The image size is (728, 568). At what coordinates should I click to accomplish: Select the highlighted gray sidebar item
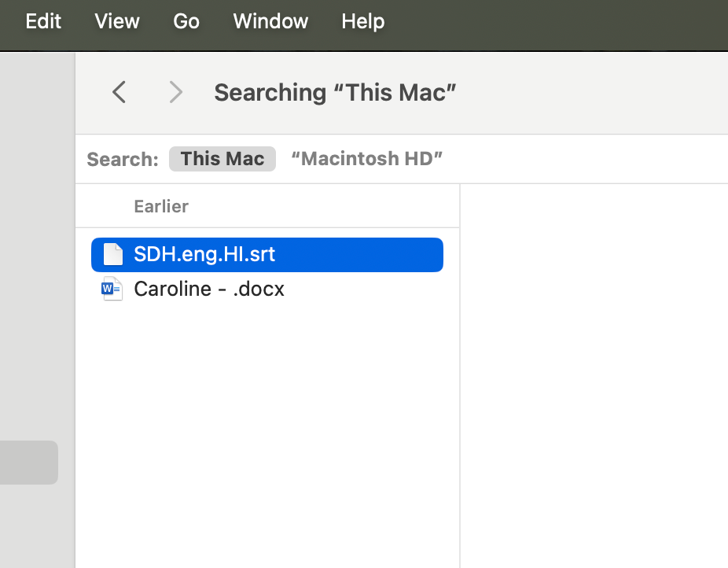28,462
